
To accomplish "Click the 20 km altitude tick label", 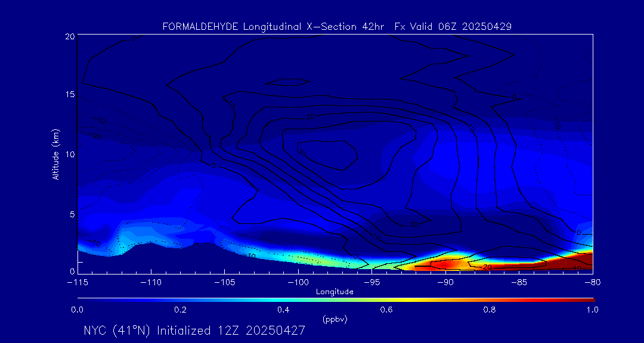I will (69, 36).
